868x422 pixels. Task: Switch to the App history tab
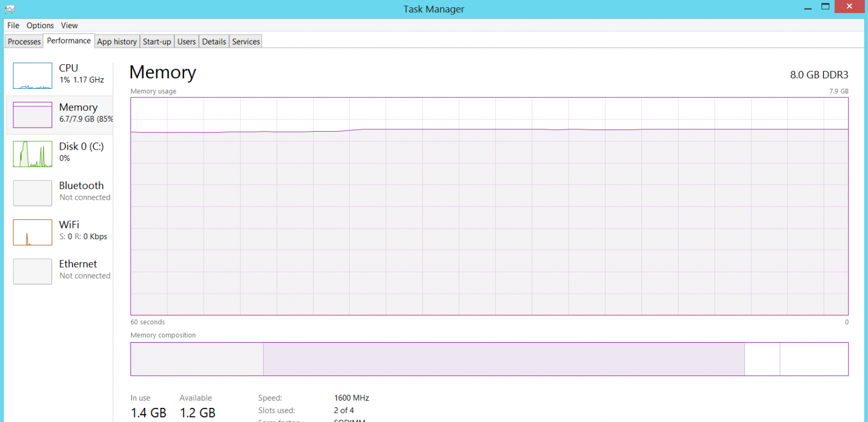tap(117, 42)
